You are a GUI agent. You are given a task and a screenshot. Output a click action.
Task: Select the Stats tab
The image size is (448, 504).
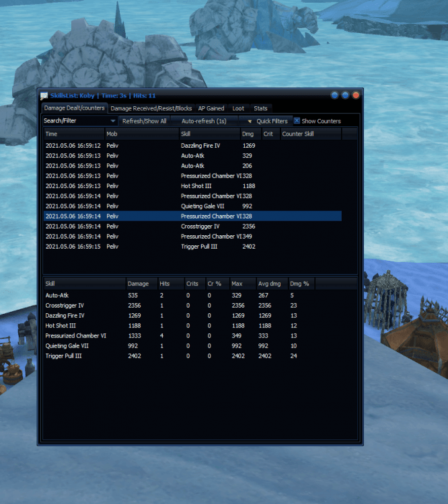(260, 108)
